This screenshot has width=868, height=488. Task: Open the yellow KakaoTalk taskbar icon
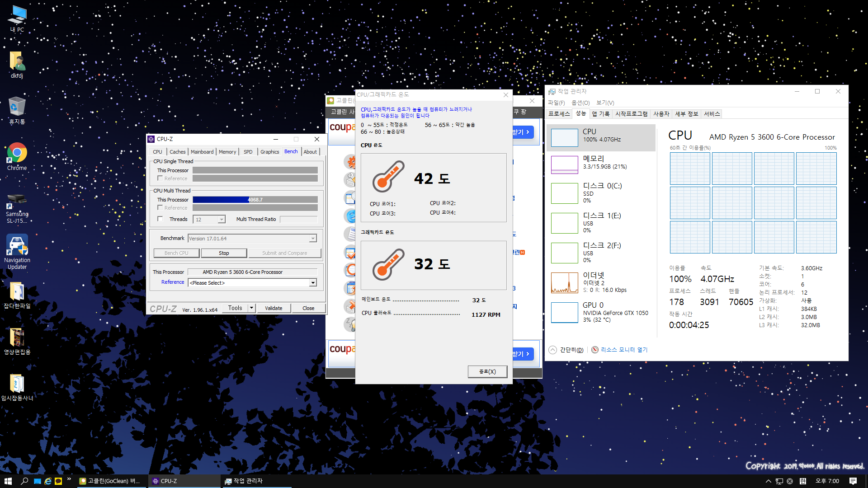(58, 481)
